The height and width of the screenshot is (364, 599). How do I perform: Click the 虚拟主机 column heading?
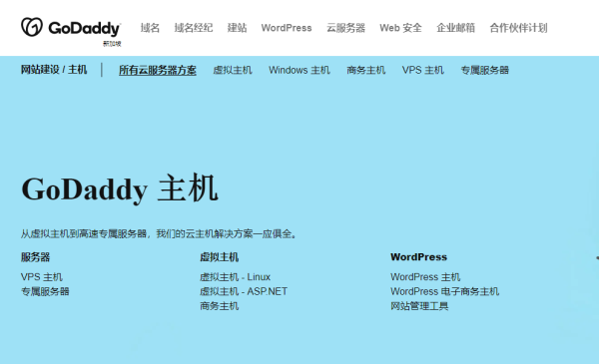pos(220,257)
